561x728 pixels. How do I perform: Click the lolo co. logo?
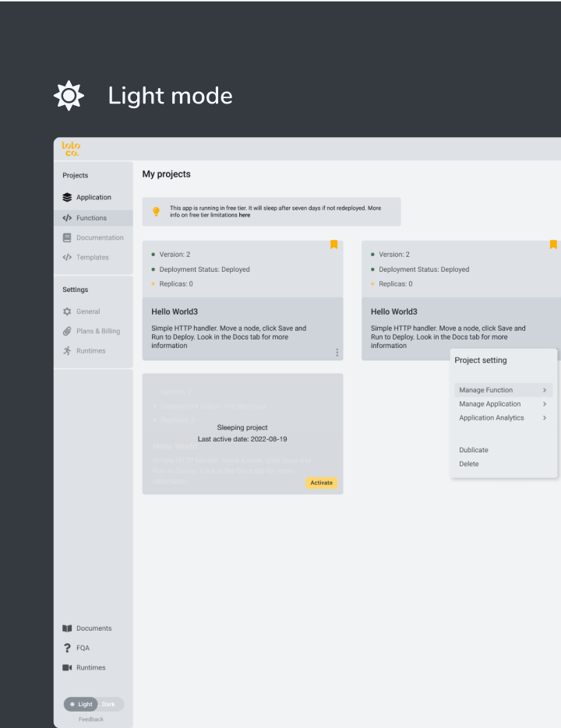click(x=71, y=149)
